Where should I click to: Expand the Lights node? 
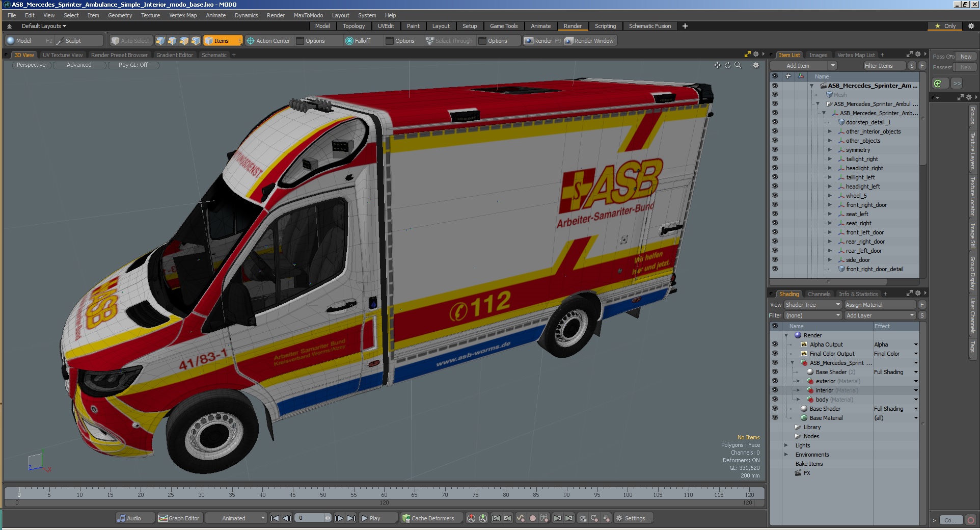pyautogui.click(x=786, y=445)
